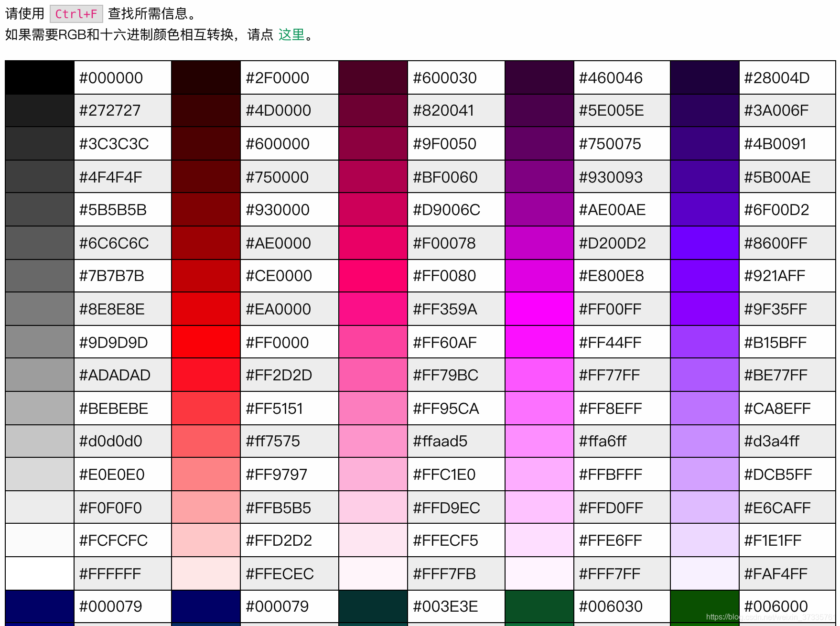
Task: Select the purple #930093 swatch
Action: coord(539,177)
